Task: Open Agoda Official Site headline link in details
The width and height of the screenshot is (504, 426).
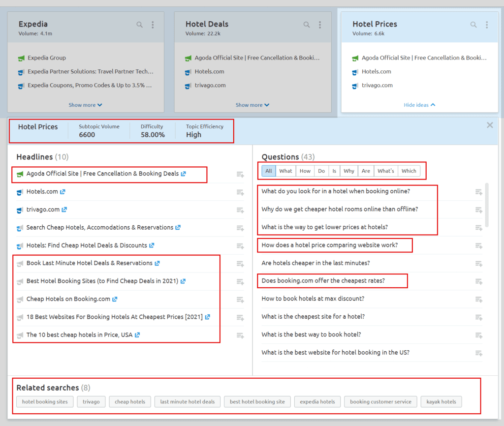Action: (x=102, y=174)
